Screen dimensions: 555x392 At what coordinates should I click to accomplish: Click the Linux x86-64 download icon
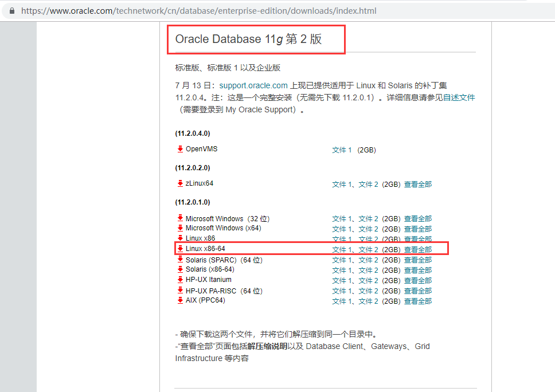181,249
